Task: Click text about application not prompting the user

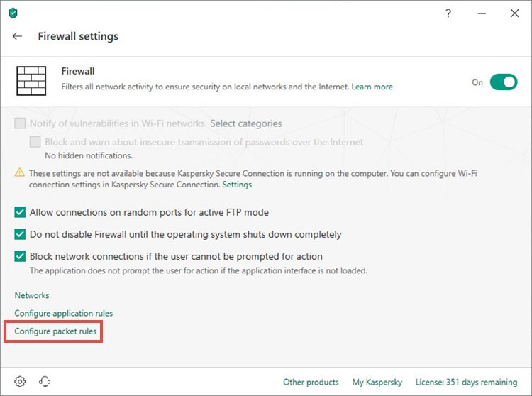Action: tap(199, 271)
